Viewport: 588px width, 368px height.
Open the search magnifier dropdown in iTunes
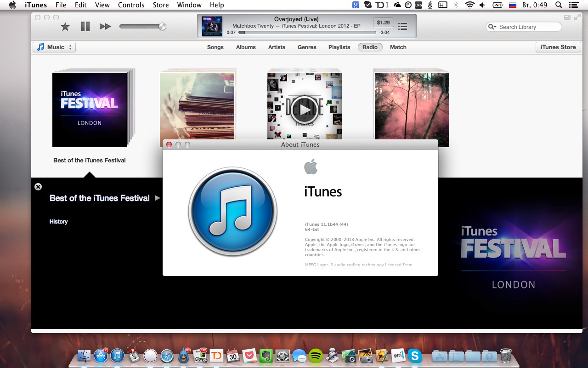pyautogui.click(x=492, y=27)
